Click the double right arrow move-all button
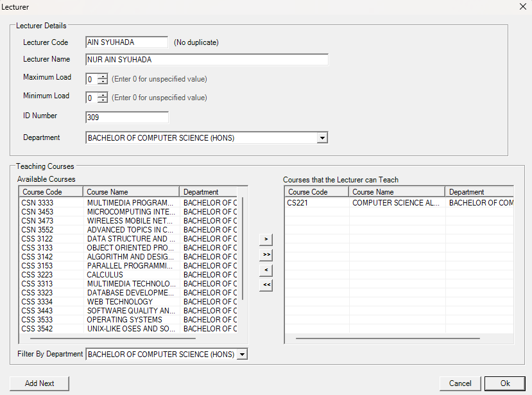The height and width of the screenshot is (395, 532). 266,255
